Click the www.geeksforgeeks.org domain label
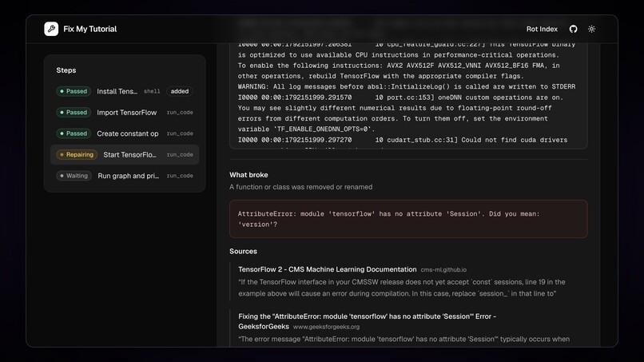Image resolution: width=644 pixels, height=362 pixels. click(x=326, y=327)
